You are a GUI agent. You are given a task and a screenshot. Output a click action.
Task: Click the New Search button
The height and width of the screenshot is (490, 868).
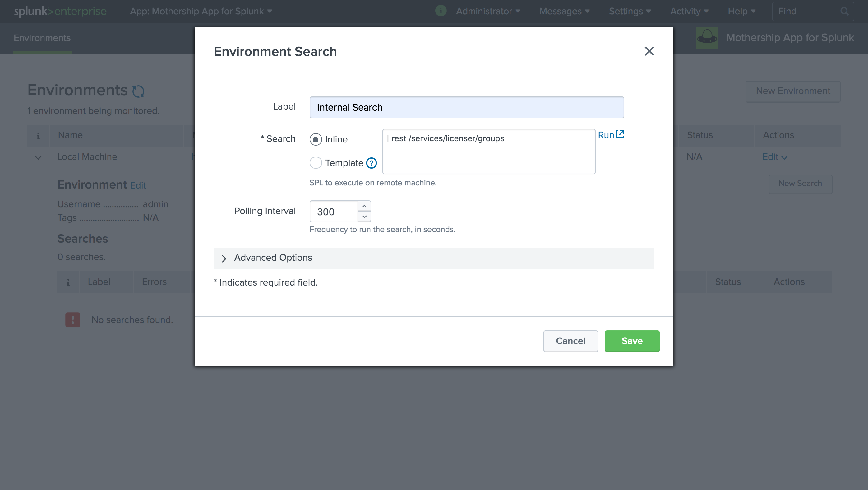tap(800, 184)
